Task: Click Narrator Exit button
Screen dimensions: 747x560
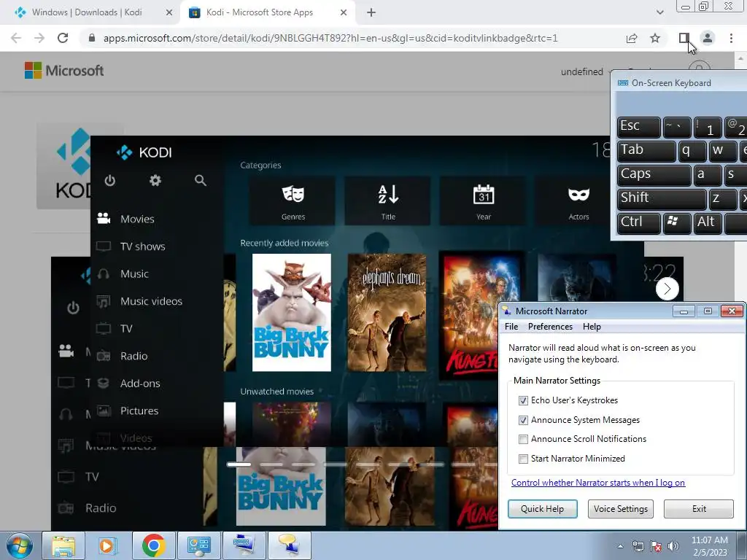Action: (699, 508)
